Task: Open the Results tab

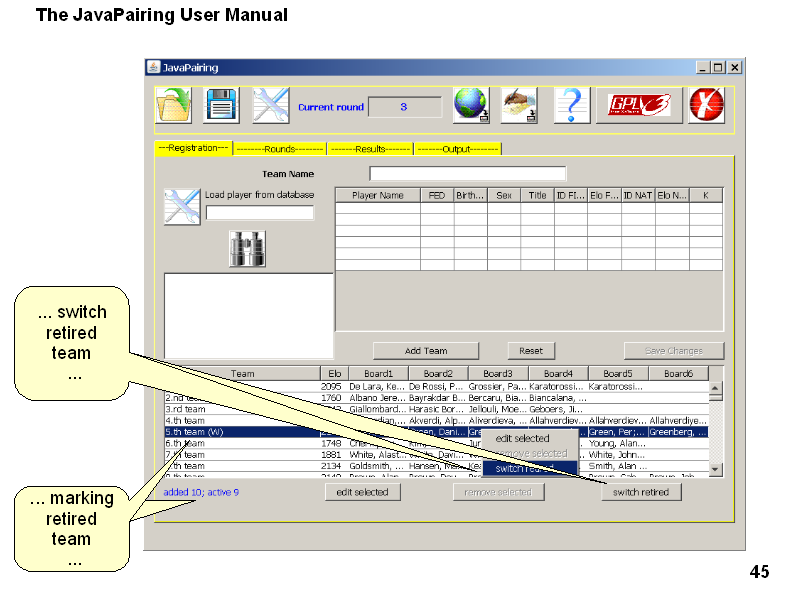Action: pyautogui.click(x=370, y=148)
